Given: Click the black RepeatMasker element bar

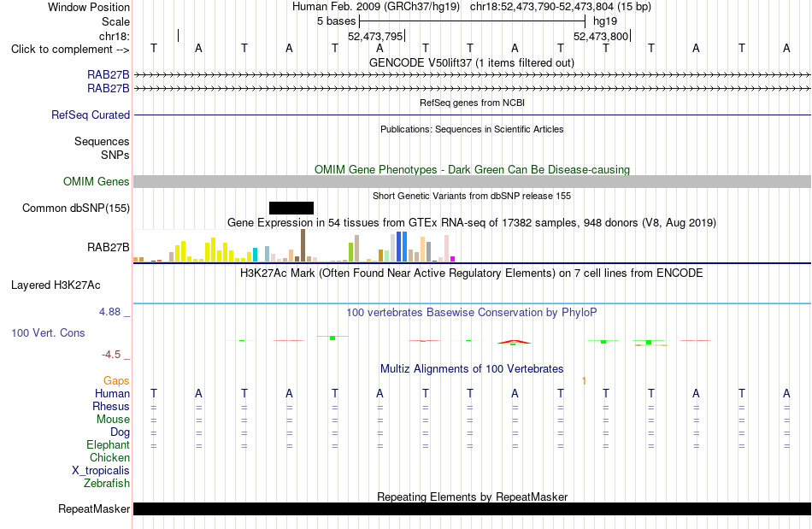Looking at the screenshot, I should coord(472,508).
